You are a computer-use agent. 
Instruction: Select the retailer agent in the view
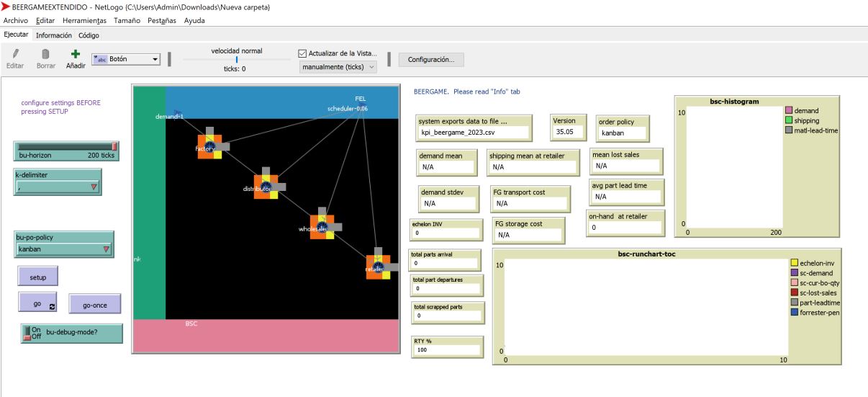pos(378,267)
